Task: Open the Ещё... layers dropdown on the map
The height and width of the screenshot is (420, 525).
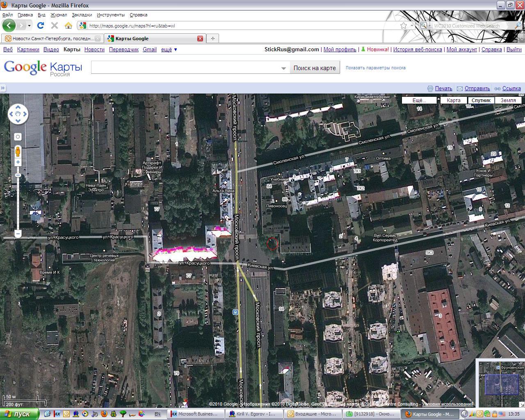Action: pyautogui.click(x=419, y=100)
